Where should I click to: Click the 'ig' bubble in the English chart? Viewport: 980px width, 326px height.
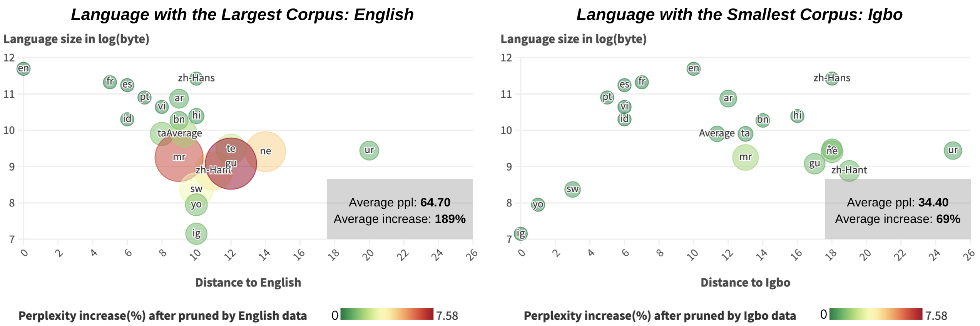pyautogui.click(x=196, y=234)
